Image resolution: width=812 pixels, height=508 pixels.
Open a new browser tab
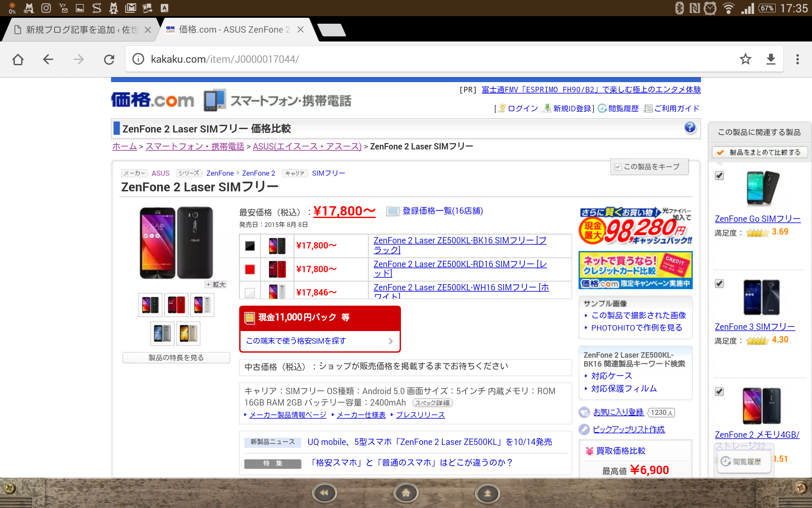(x=331, y=30)
